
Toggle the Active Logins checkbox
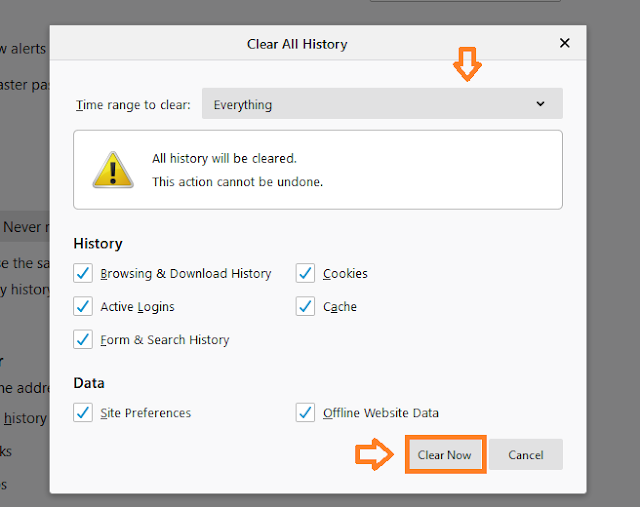tap(83, 306)
